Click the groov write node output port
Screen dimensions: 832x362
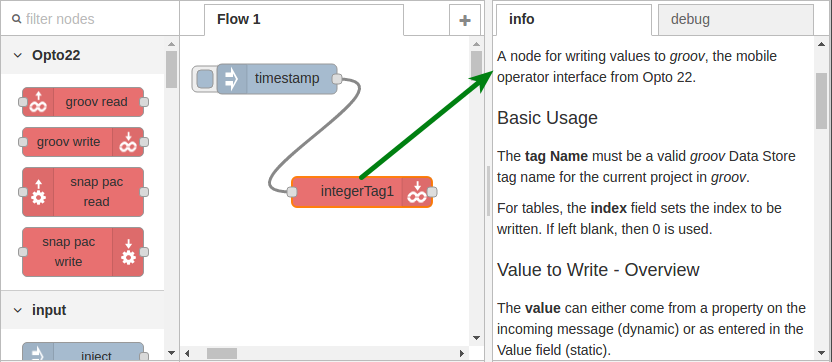coord(144,142)
